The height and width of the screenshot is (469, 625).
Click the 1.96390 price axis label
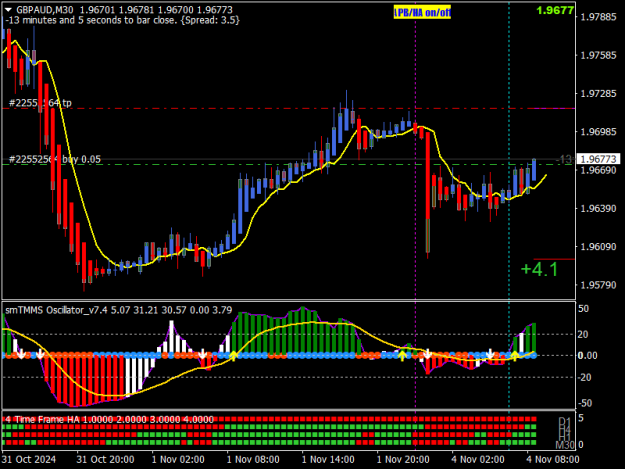pyautogui.click(x=598, y=208)
